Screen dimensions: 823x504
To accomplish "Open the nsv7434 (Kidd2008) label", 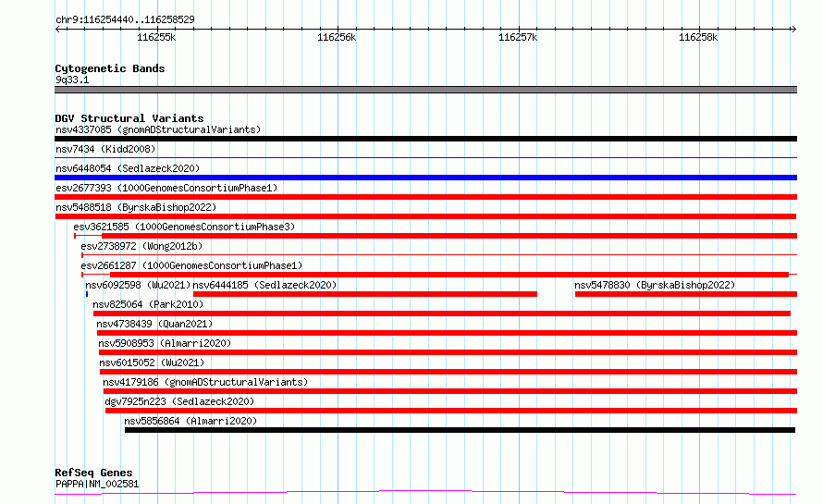I will pos(105,149).
